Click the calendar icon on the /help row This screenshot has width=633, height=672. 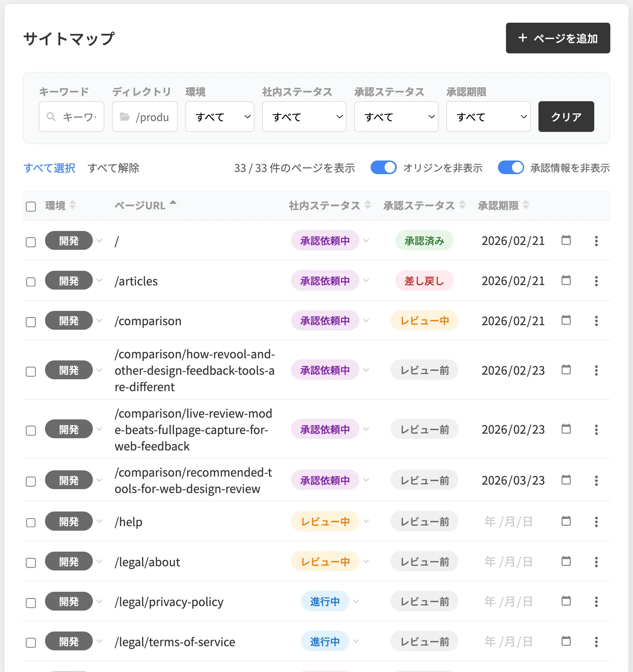click(x=566, y=522)
